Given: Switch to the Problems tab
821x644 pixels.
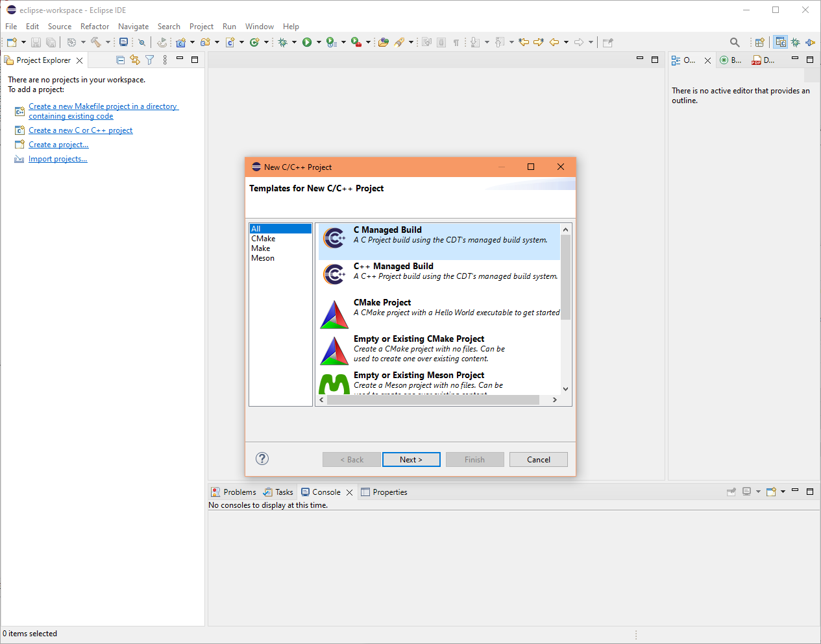Looking at the screenshot, I should pyautogui.click(x=239, y=492).
